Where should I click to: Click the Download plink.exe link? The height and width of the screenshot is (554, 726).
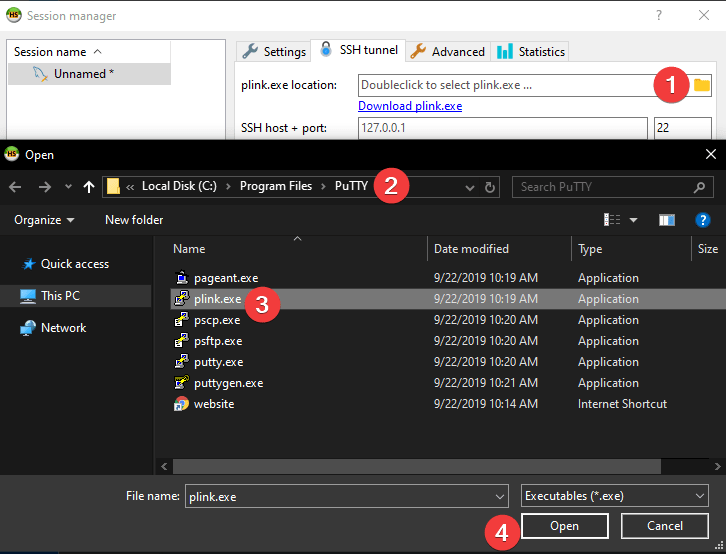410,106
